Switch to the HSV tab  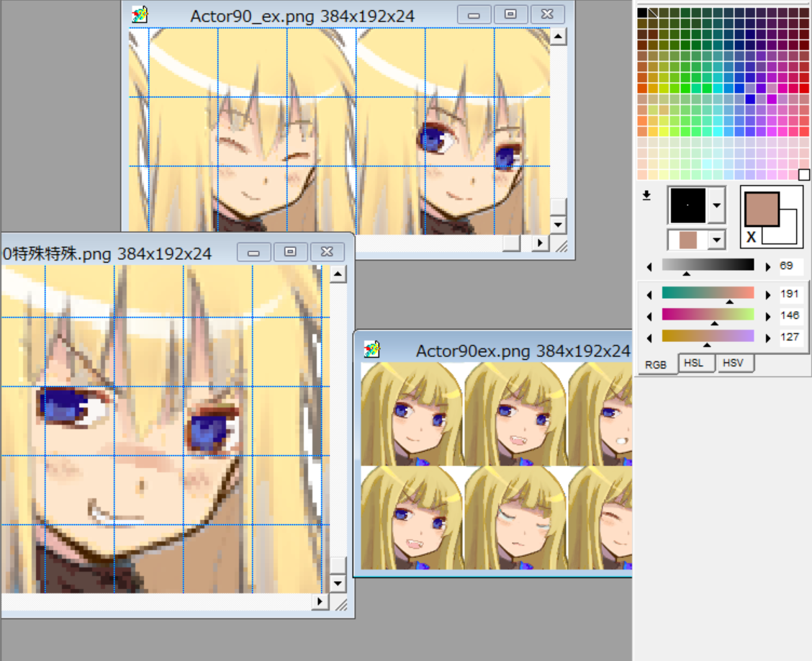point(733,363)
